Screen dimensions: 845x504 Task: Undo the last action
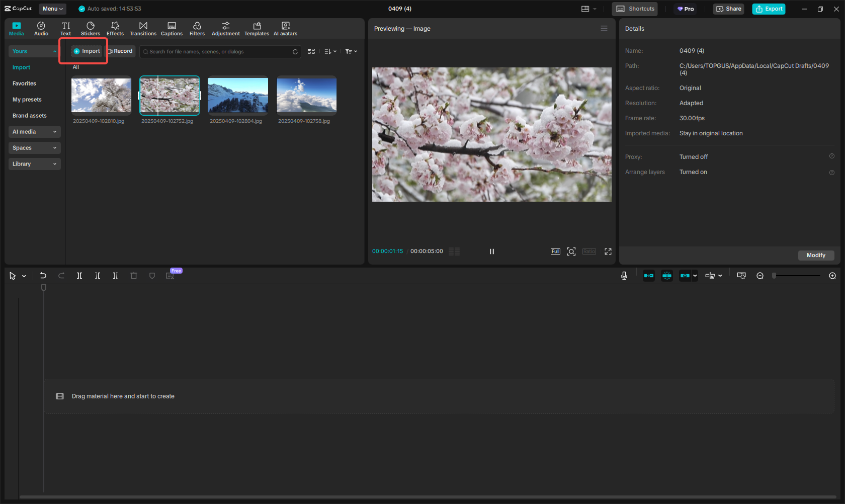(x=43, y=275)
